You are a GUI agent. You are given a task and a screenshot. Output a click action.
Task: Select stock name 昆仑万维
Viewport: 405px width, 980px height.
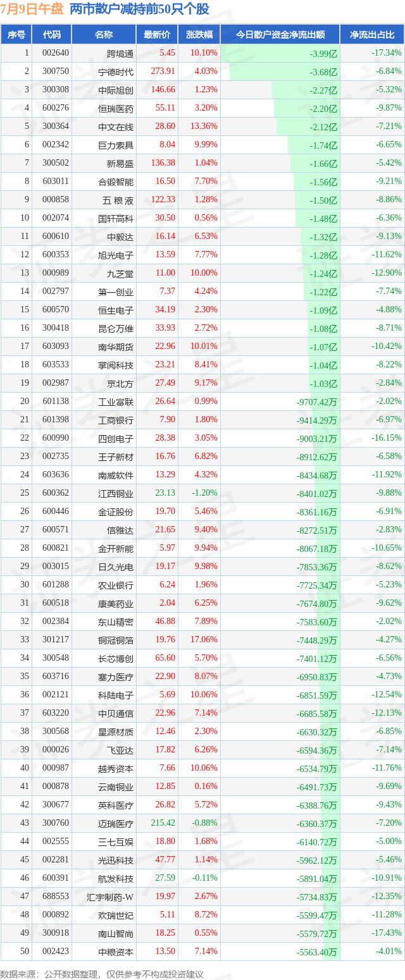click(116, 329)
